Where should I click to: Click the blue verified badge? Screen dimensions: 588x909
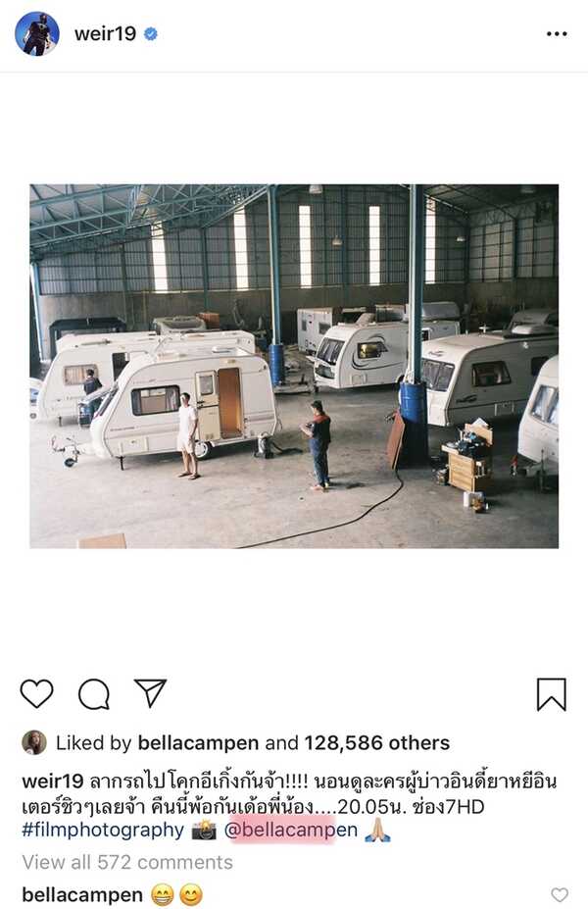tap(151, 34)
